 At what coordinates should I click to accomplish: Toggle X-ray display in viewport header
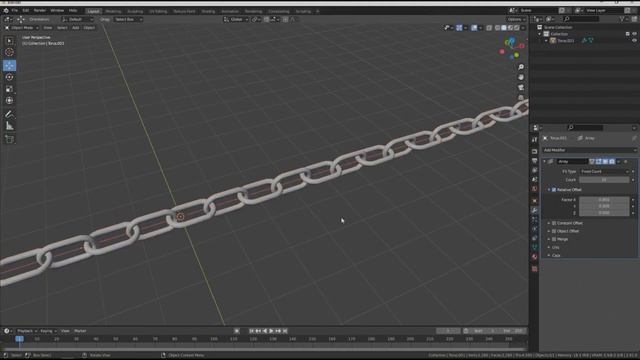coord(489,28)
